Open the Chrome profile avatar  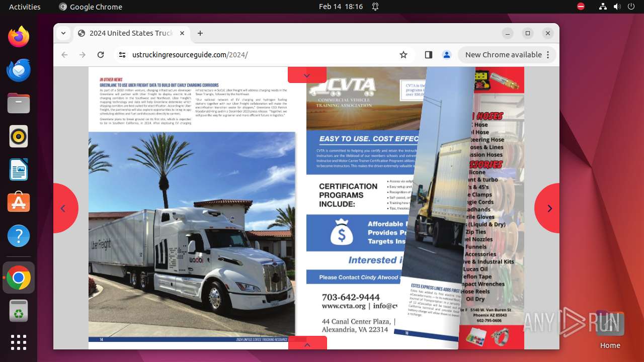447,55
